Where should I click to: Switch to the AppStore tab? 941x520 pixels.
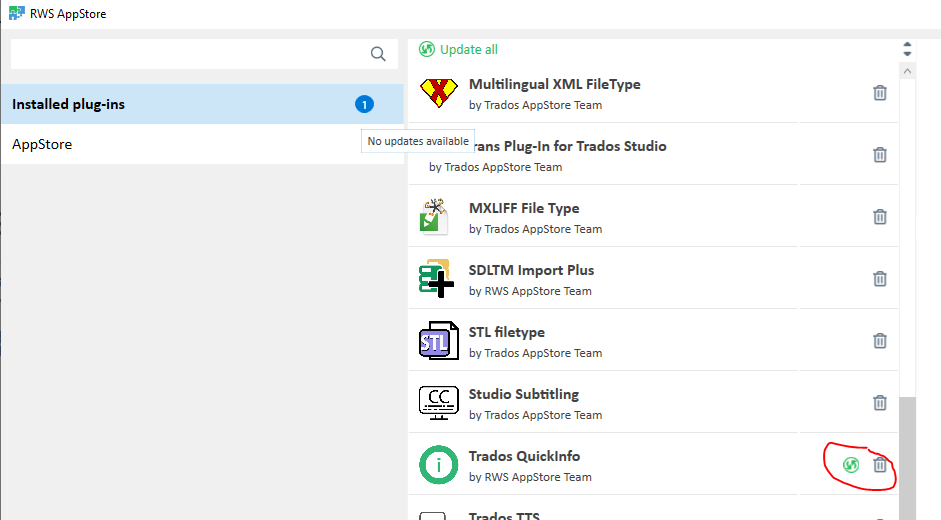(x=202, y=144)
